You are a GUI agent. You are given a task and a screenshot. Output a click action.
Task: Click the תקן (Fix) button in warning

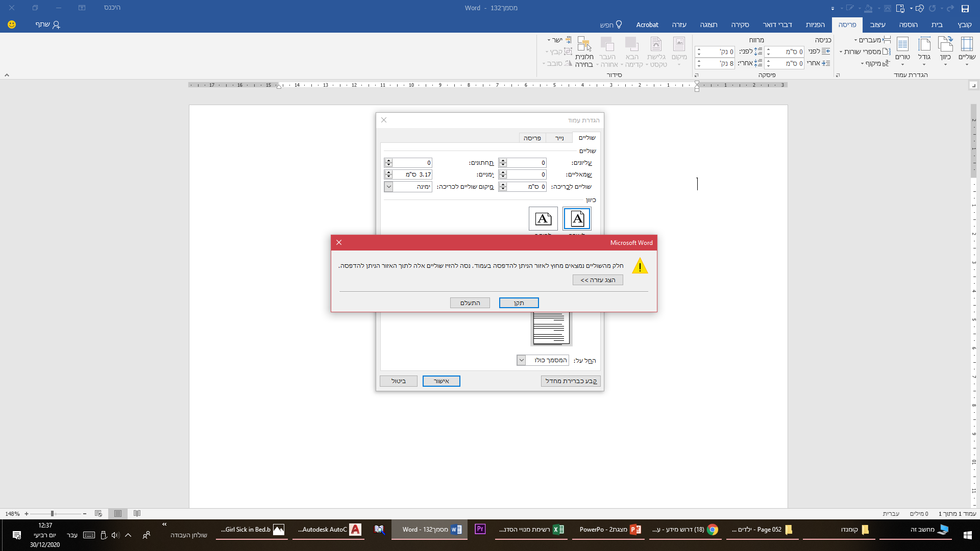tap(519, 303)
